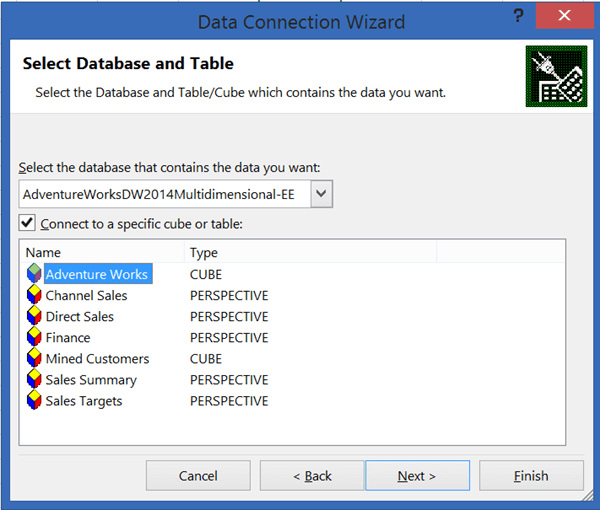Click PERSPECTIVE type in Direct Sales row
Screen dimensions: 600x510
[229, 316]
